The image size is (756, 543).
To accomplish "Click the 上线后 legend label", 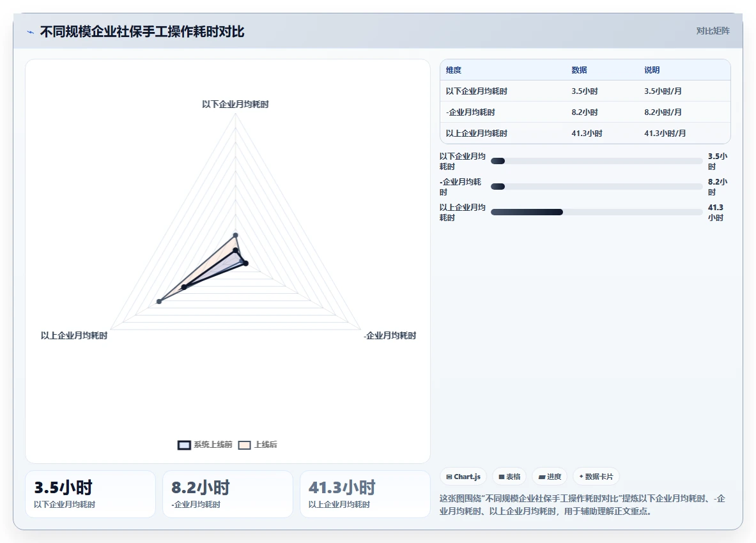I will [266, 445].
